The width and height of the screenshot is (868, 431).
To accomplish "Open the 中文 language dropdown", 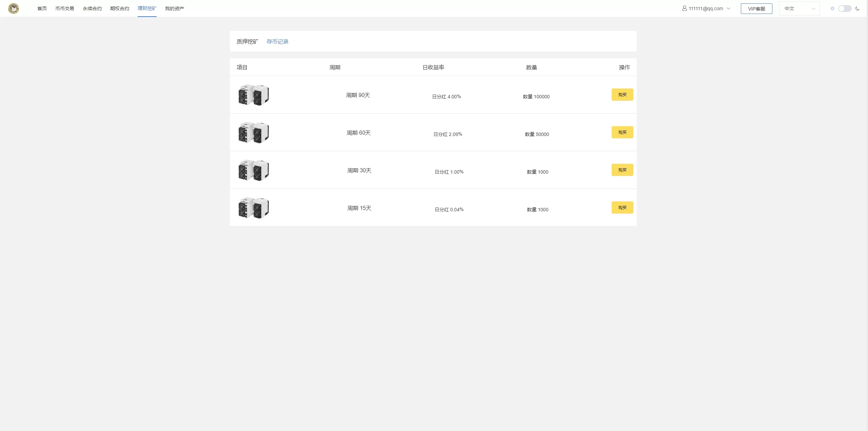I will [x=799, y=8].
